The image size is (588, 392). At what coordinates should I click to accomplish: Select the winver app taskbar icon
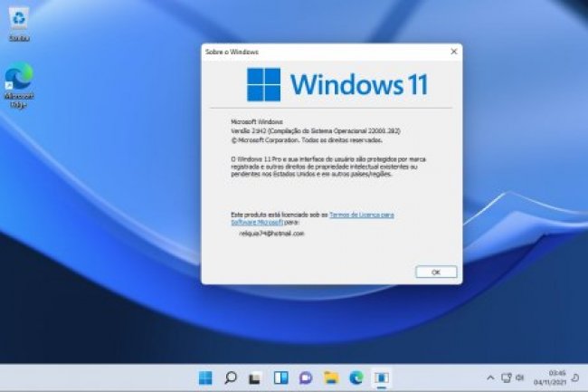[x=382, y=378]
